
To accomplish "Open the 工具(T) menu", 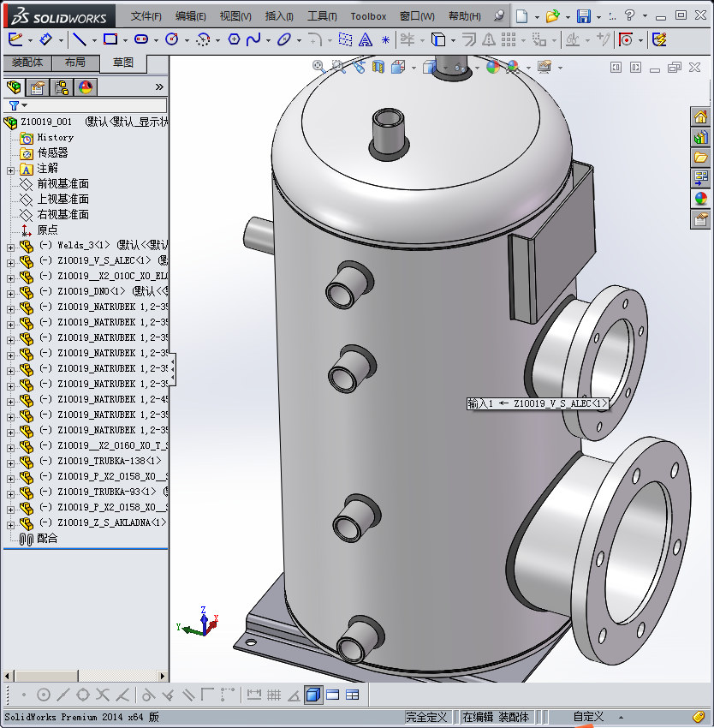I will tap(322, 16).
